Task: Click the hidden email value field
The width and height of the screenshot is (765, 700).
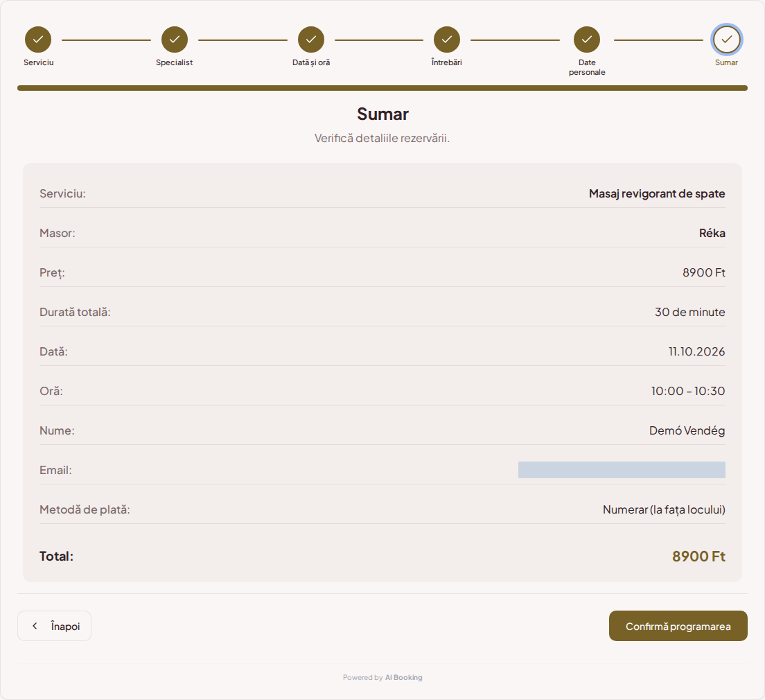Action: [x=621, y=470]
